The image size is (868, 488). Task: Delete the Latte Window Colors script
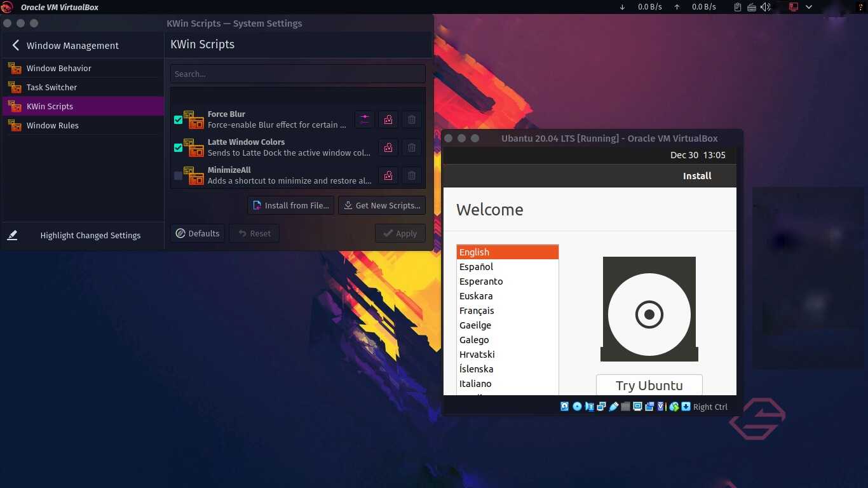pyautogui.click(x=412, y=147)
